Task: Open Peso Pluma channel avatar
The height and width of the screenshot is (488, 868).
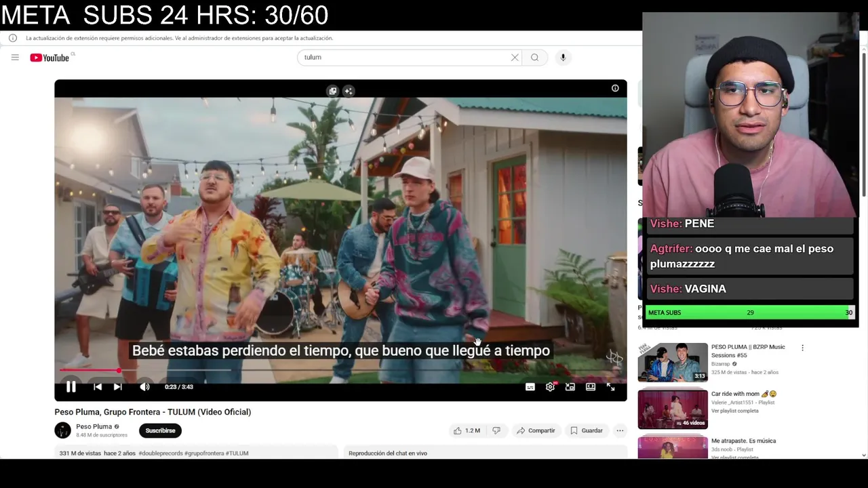Action: coord(62,430)
